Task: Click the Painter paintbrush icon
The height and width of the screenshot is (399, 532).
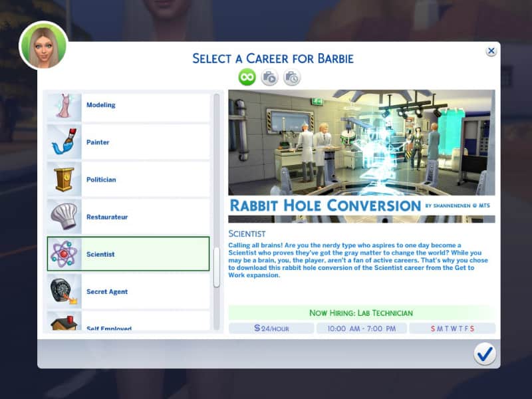Action: pos(64,142)
